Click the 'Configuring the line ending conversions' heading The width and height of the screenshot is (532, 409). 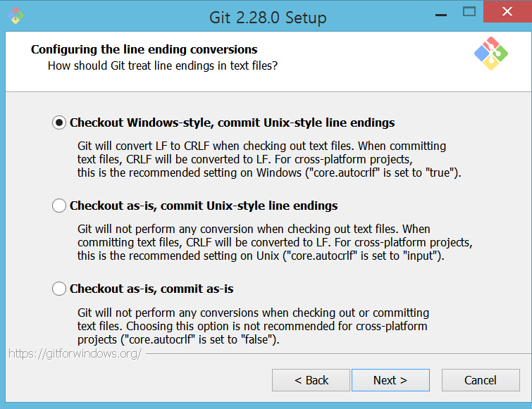click(144, 49)
